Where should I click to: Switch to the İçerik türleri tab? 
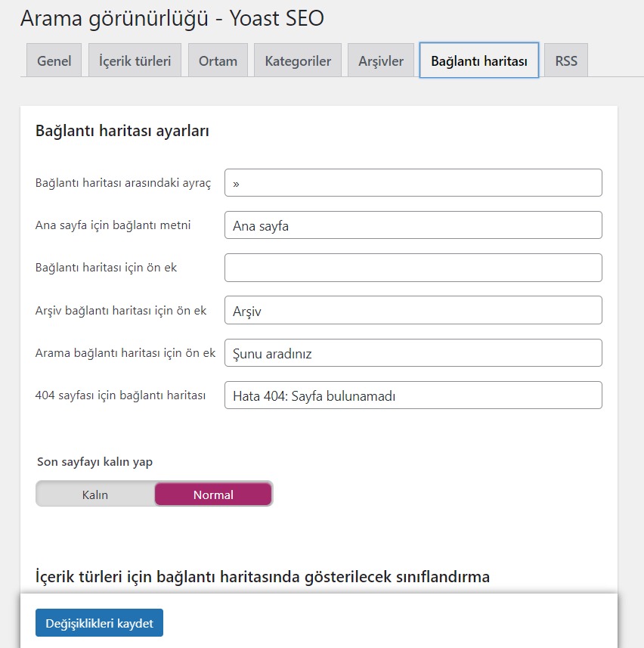tap(135, 60)
